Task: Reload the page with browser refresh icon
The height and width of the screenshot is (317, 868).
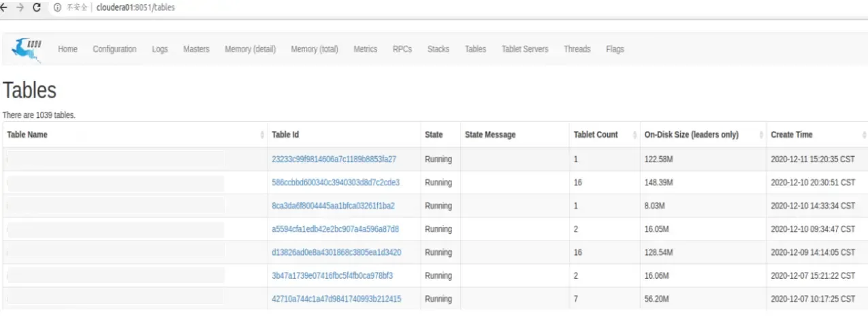Action: pyautogui.click(x=37, y=7)
